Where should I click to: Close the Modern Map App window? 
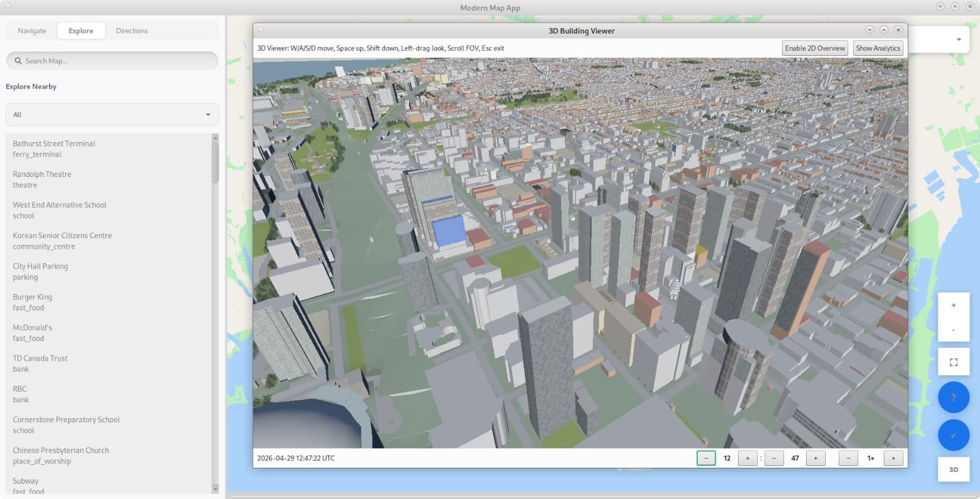pyautogui.click(x=970, y=7)
